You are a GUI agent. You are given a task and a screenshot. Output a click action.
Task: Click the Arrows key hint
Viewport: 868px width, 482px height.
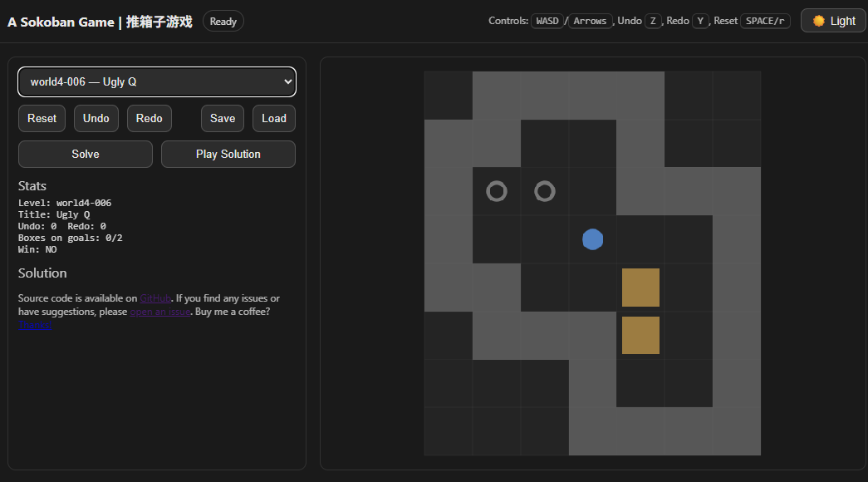[590, 21]
